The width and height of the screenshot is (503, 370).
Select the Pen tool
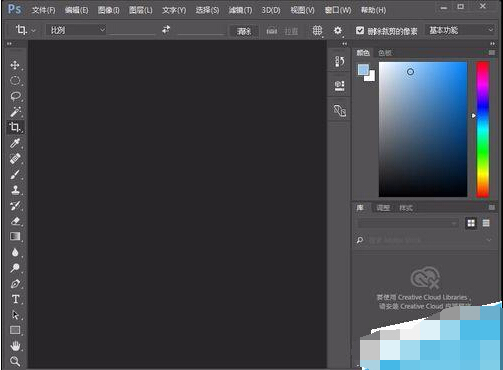coord(15,284)
